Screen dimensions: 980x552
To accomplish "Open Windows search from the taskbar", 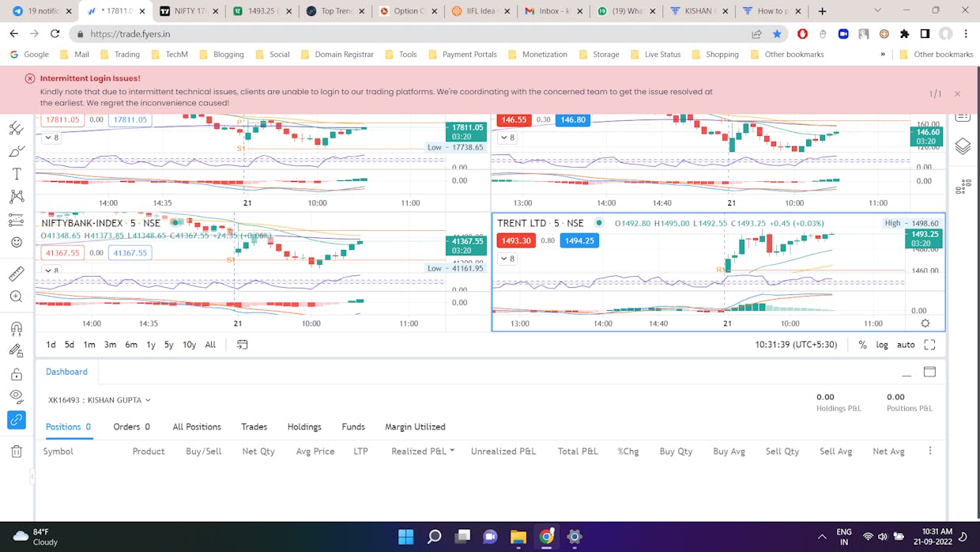I will click(434, 537).
